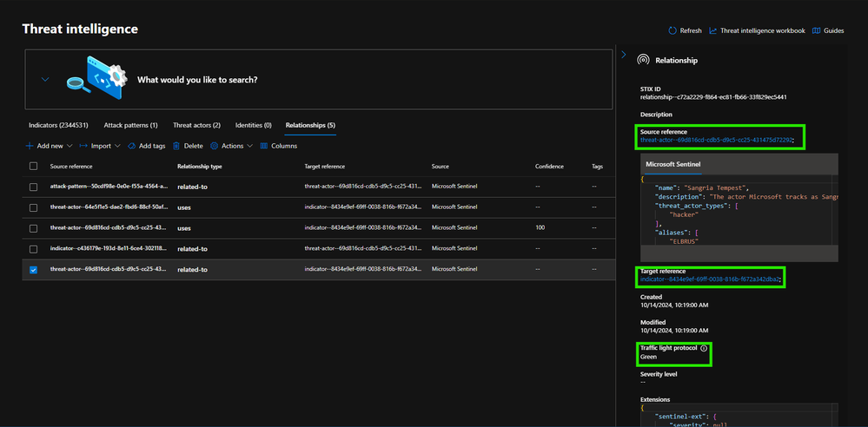Click the Traffic light protocol info icon

point(704,349)
